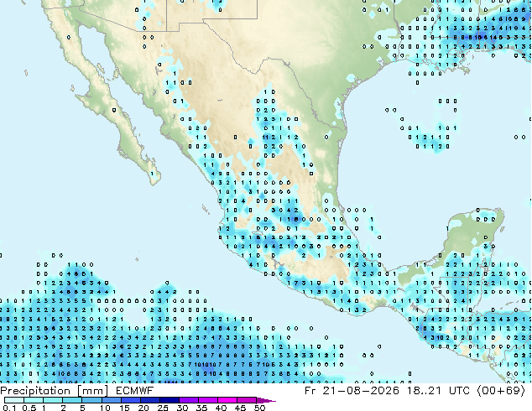Click the purple arrow tip above 50
The image size is (532, 411).
(266, 400)
